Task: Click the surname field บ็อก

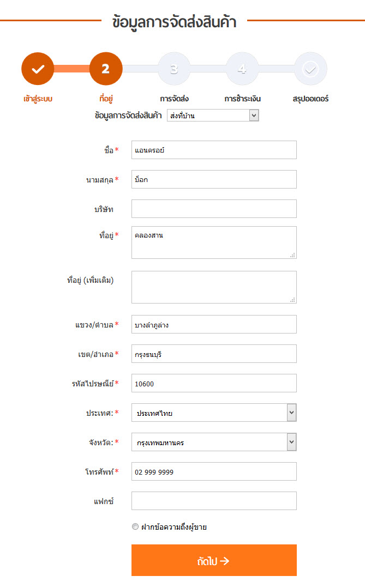Action: (x=214, y=179)
